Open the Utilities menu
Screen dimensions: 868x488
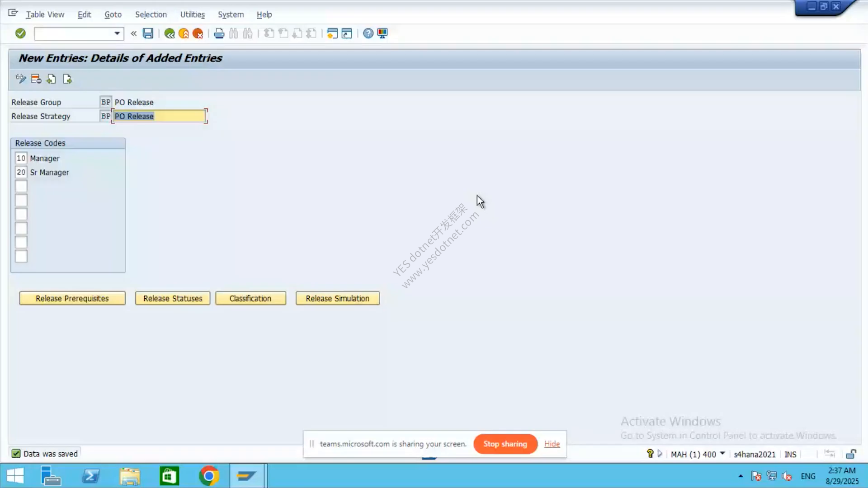(x=193, y=14)
